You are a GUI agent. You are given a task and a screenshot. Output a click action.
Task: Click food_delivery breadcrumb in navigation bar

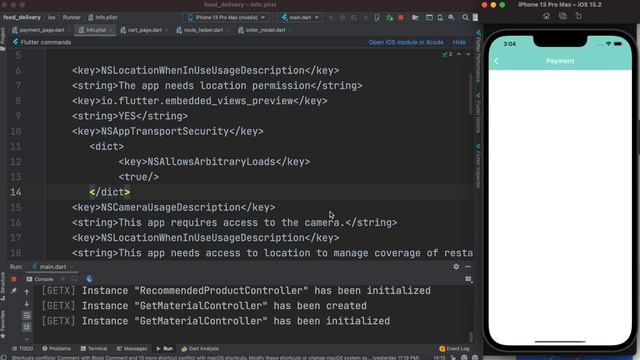22,18
